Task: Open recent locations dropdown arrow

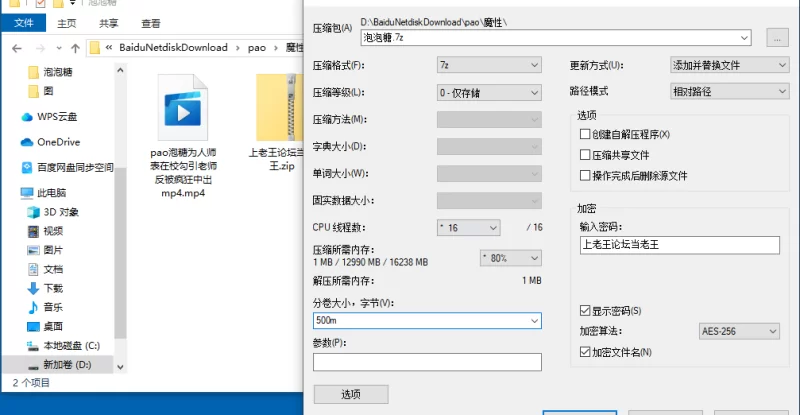Action: point(59,48)
